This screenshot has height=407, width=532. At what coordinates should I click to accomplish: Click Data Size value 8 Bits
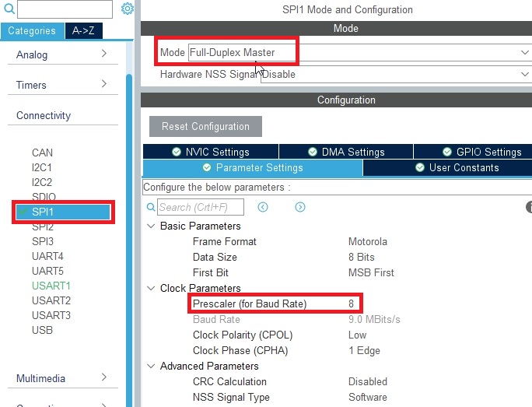point(362,257)
